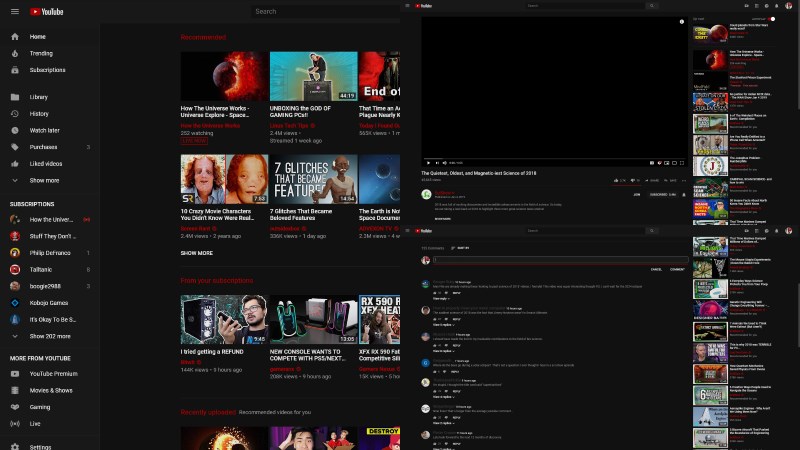Open NEW CONSOLE WANTS TO COMPETE video thumbnail
Image resolution: width=800 pixels, height=450 pixels.
tap(314, 319)
